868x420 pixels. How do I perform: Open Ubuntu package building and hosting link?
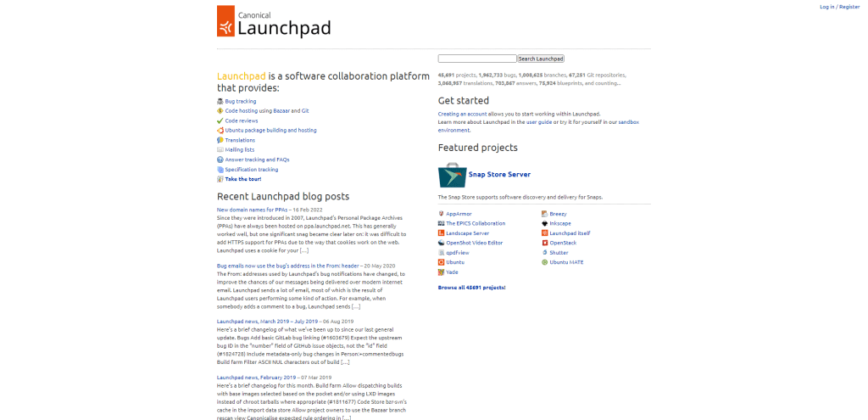[x=270, y=130]
